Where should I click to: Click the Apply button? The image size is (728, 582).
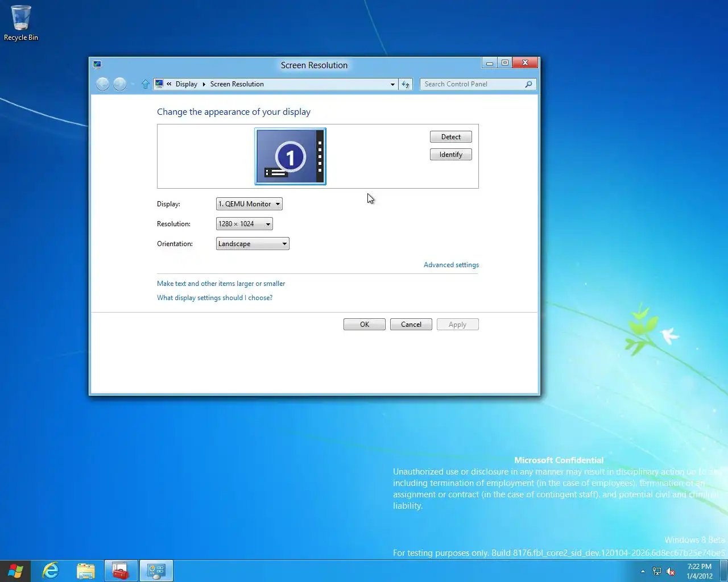click(458, 325)
